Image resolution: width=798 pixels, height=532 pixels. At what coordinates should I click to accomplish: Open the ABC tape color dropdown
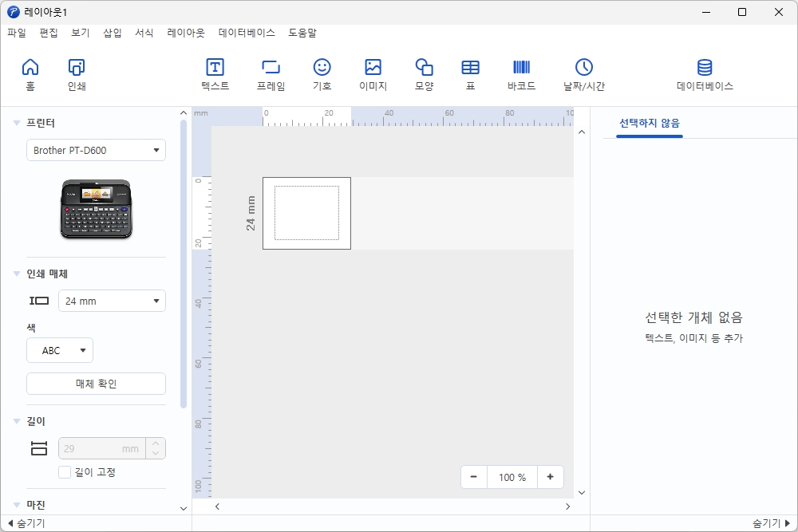pyautogui.click(x=60, y=350)
